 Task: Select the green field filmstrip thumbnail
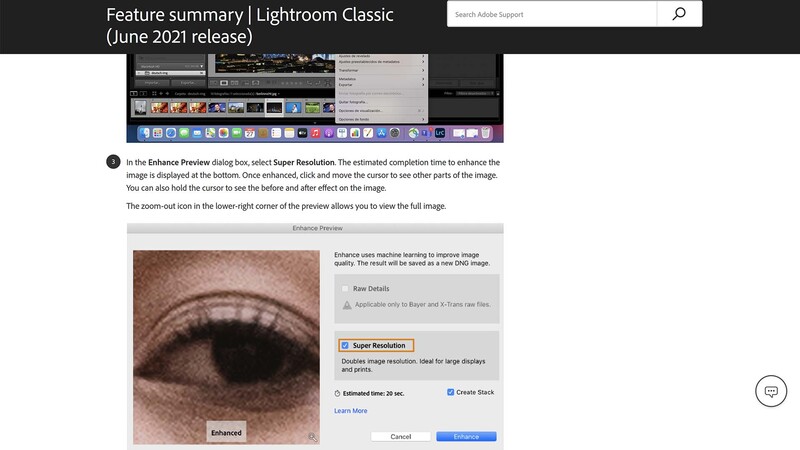point(312,108)
